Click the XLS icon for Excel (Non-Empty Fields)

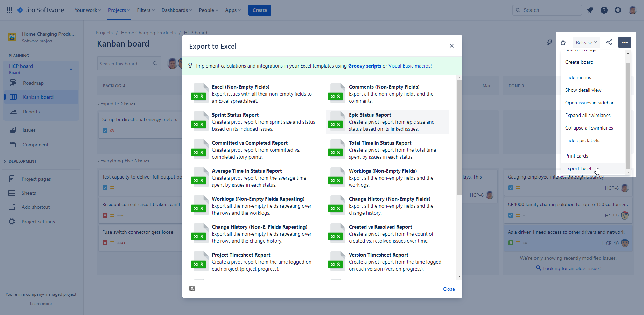[199, 93]
